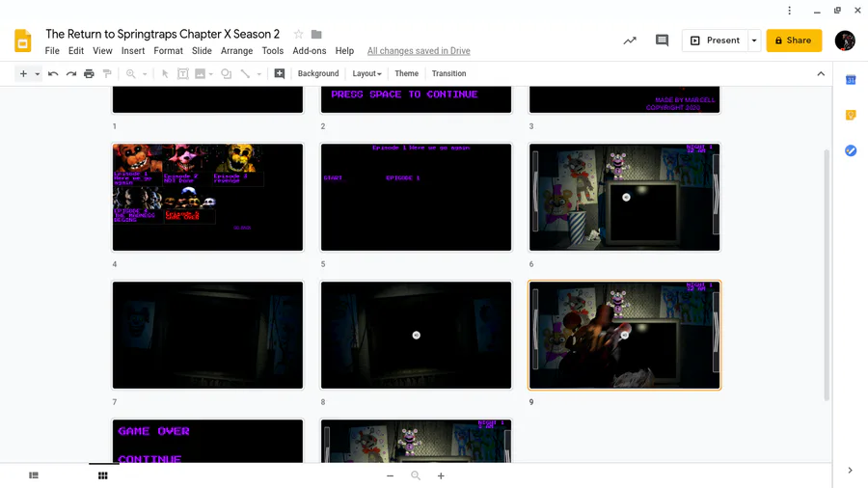Click the Present button
This screenshot has width=868, height=488.
716,41
